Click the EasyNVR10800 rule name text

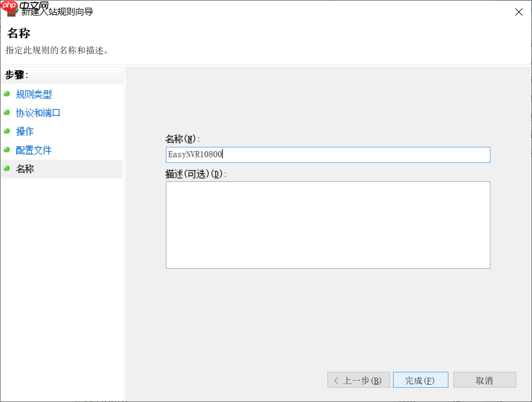click(x=193, y=154)
